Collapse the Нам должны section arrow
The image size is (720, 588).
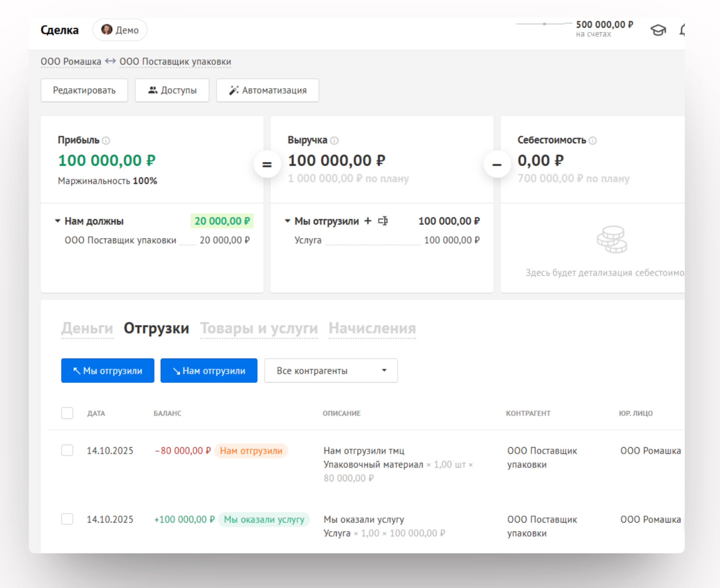coord(58,221)
